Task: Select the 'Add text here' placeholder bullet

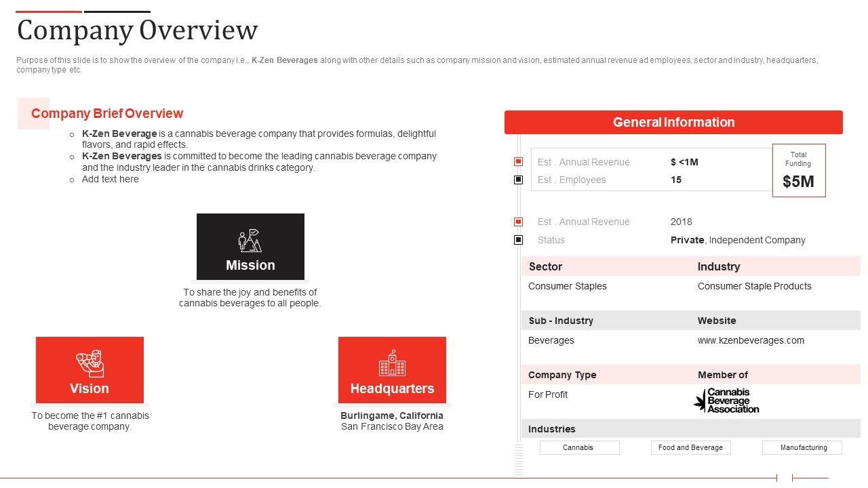Action: pyautogui.click(x=111, y=179)
